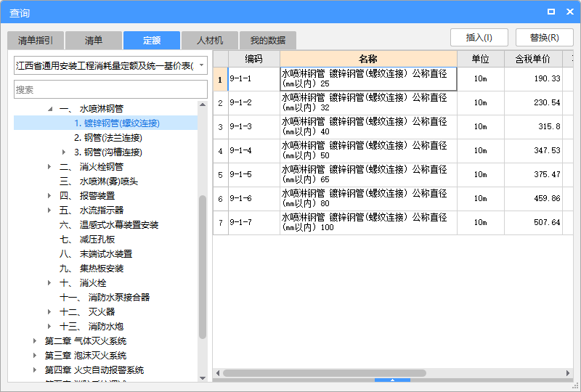Maximize the 查询 dialog window
The width and height of the screenshot is (581, 392).
551,12
